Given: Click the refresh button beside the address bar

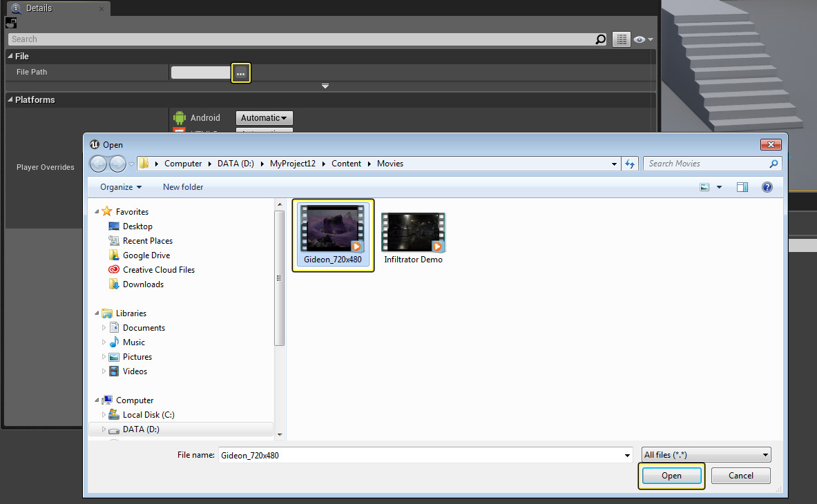Looking at the screenshot, I should [x=629, y=164].
